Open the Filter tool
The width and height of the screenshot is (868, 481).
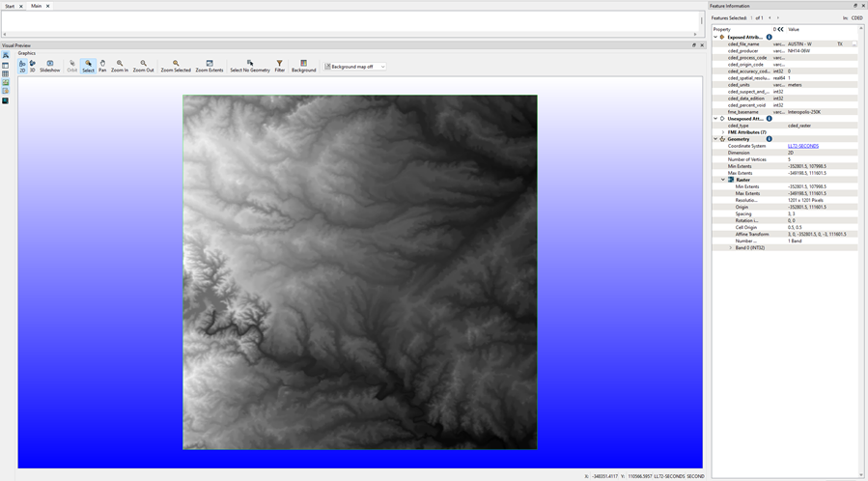point(279,66)
